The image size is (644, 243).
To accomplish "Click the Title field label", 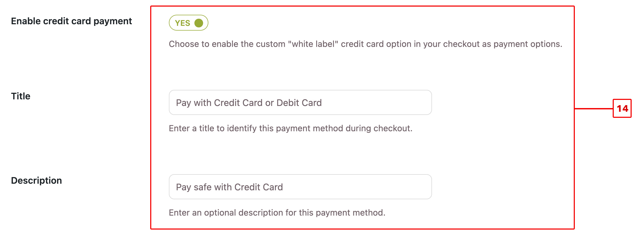I will pos(20,96).
